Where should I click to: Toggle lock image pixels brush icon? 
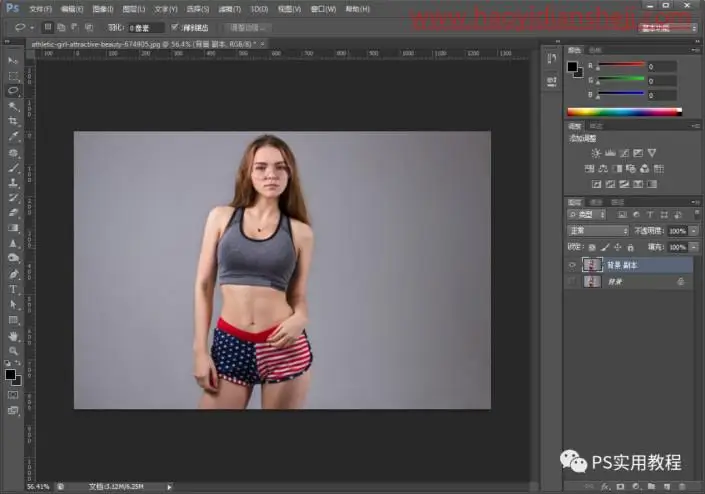605,247
